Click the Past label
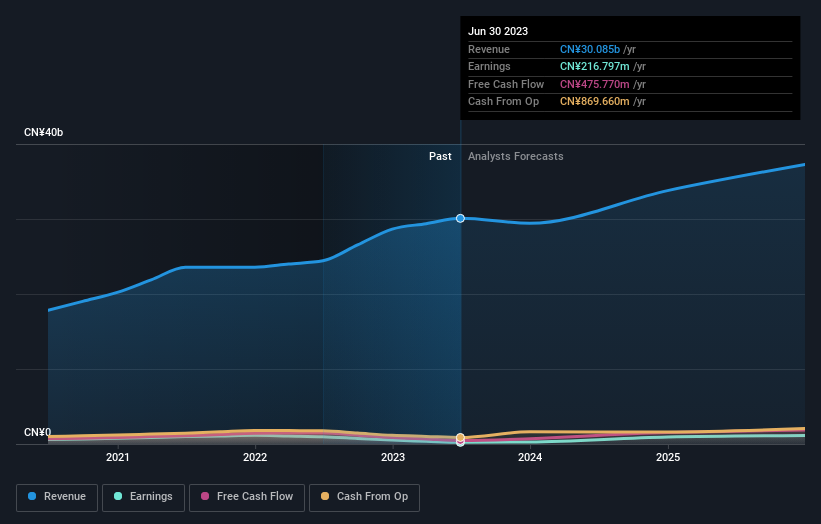Image resolution: width=821 pixels, height=524 pixels. [440, 157]
